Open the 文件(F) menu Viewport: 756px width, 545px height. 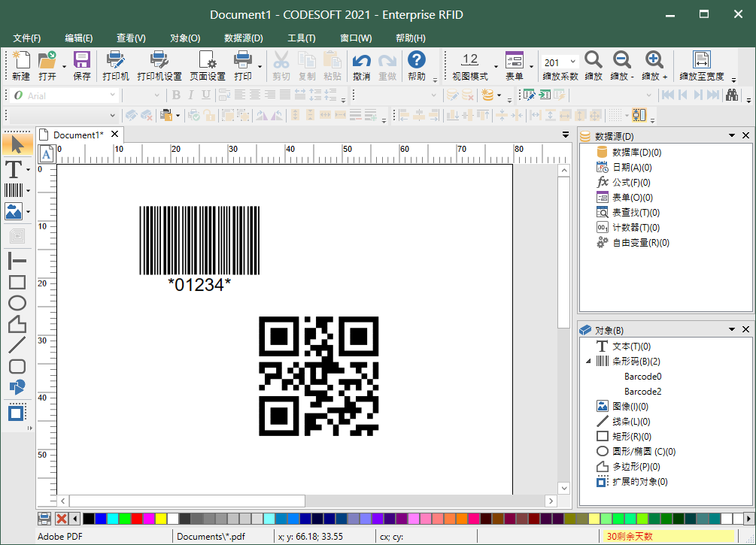click(26, 38)
